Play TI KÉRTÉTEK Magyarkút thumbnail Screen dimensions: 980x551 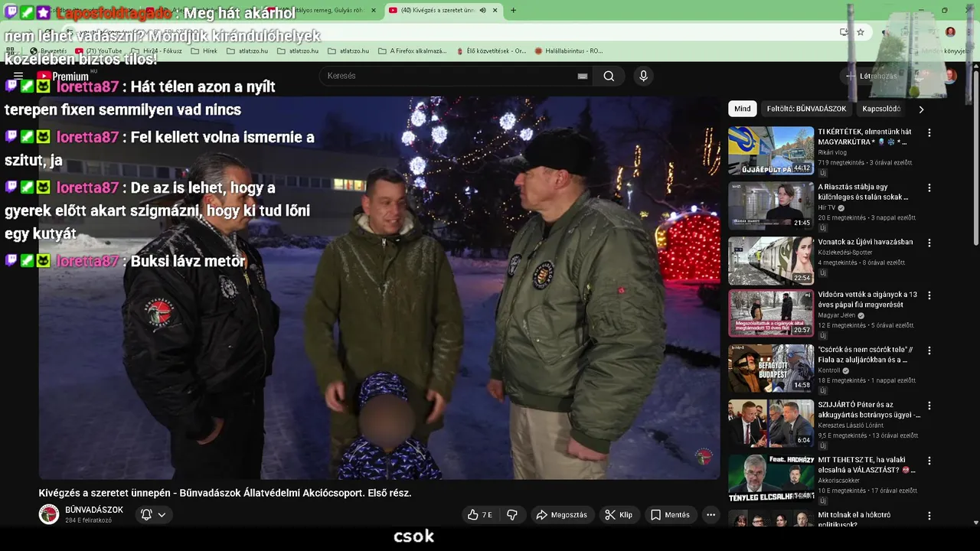tap(771, 150)
